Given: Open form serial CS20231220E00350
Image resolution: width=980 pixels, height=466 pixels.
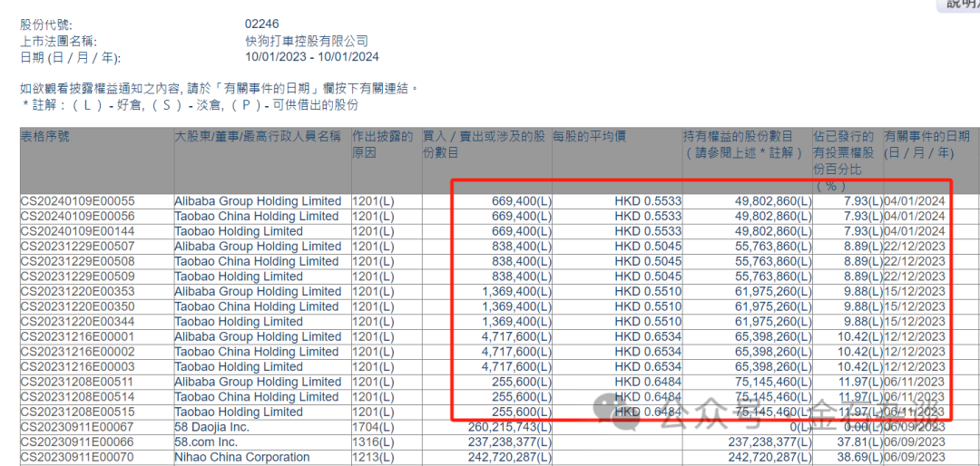Looking at the screenshot, I should point(78,306).
